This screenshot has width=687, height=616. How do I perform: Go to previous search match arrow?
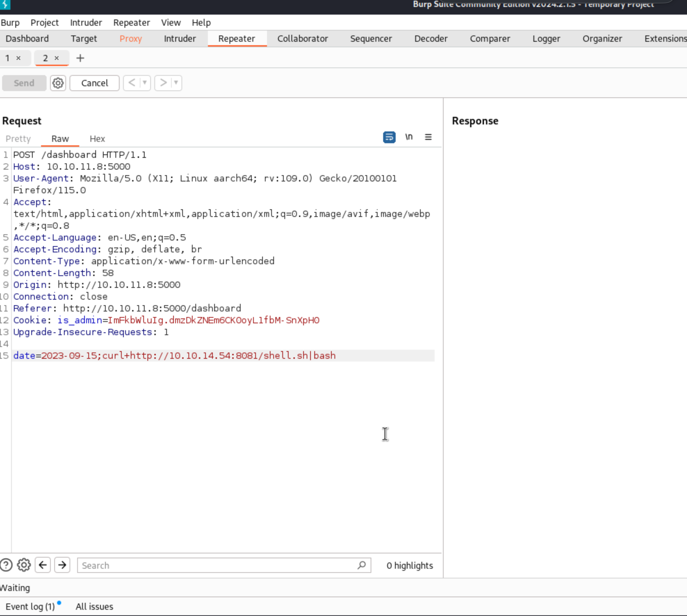point(43,565)
